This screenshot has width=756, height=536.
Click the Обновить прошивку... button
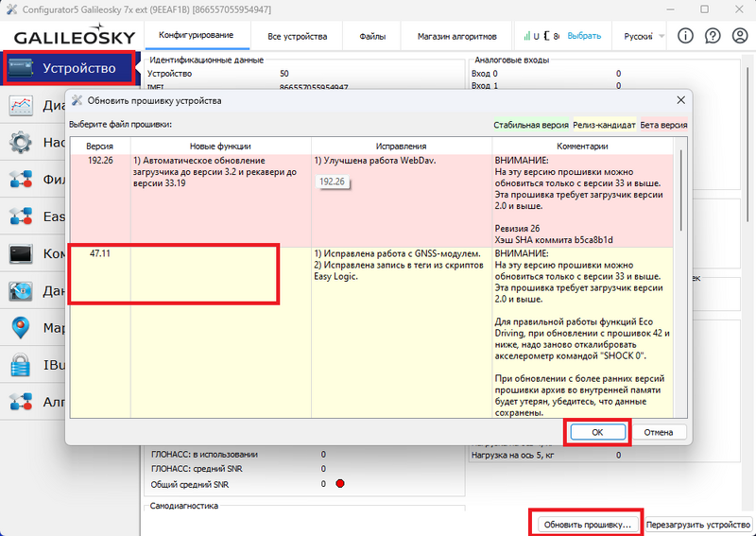(587, 525)
